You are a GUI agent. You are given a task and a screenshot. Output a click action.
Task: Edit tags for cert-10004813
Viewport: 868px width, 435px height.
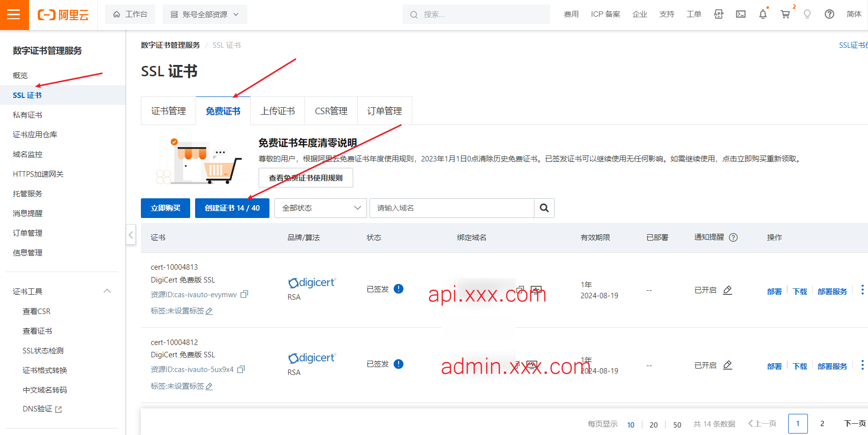click(209, 311)
